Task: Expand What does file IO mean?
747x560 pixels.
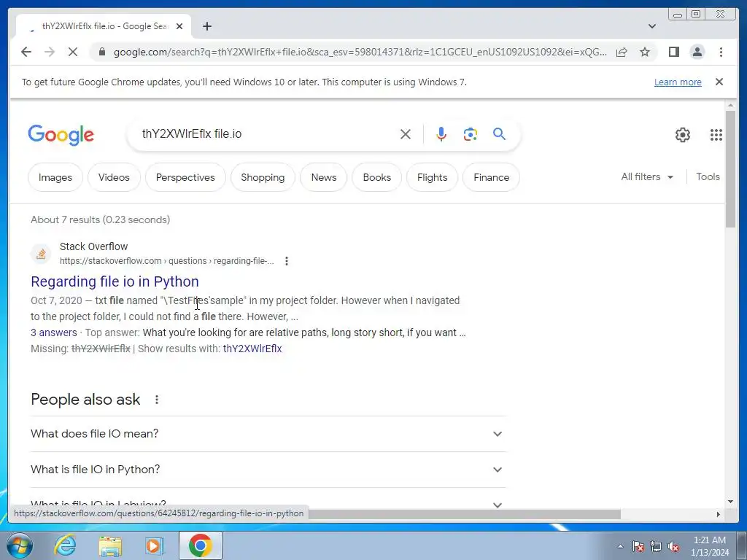Action: pos(268,434)
